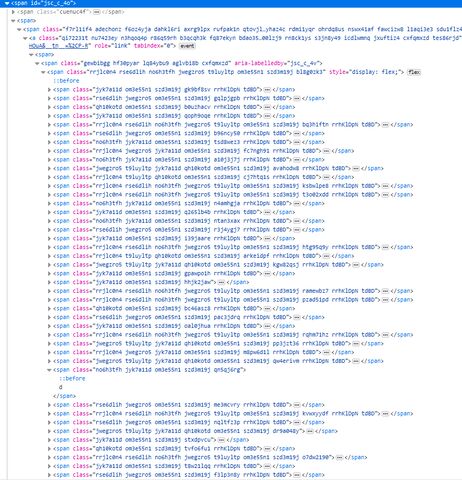Viewport: 462px width, 480px height.
Task: Collapse span labelled by jsc_c_4v
Action: coord(37,63)
